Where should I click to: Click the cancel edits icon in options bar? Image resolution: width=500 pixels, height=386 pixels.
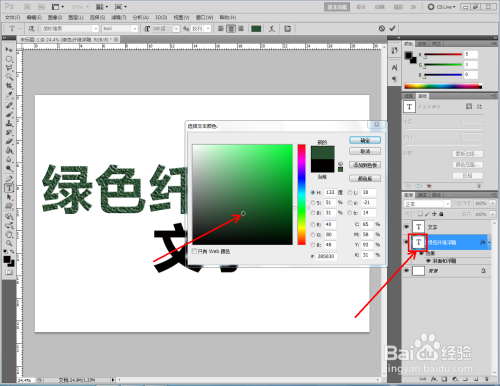tap(382, 28)
